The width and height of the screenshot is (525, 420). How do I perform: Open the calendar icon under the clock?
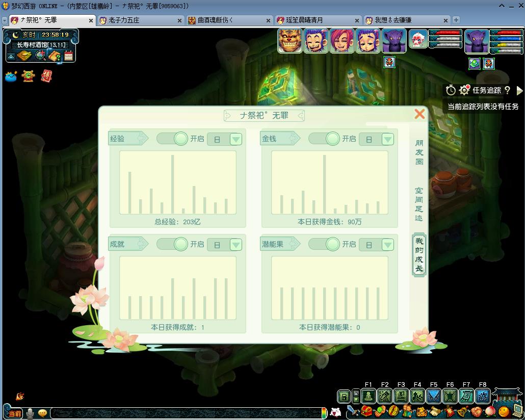click(x=68, y=56)
